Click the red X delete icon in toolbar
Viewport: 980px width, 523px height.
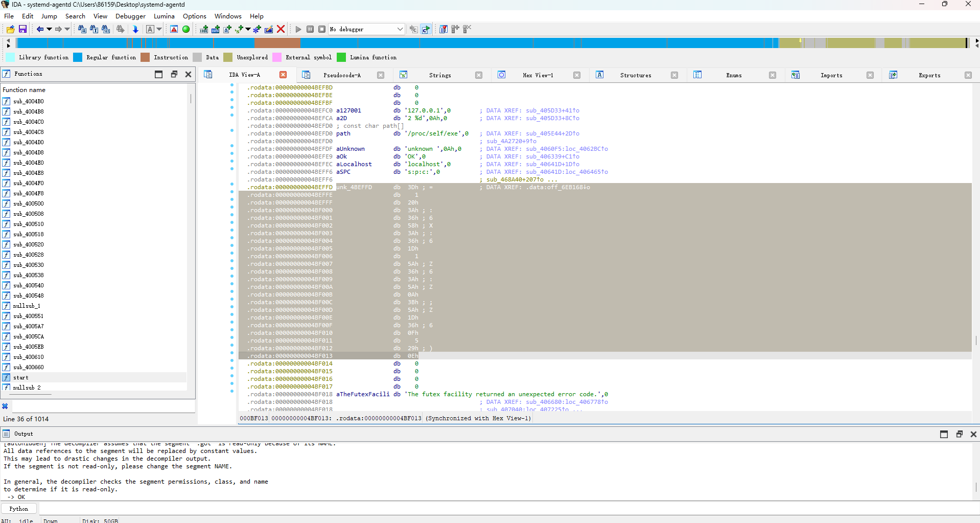coord(281,29)
